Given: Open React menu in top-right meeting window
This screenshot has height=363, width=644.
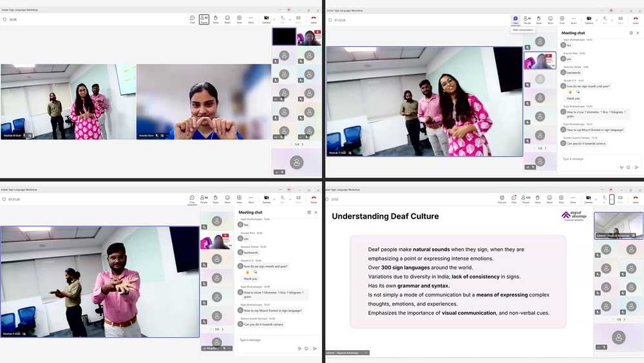Looking at the screenshot, I should 551,20.
